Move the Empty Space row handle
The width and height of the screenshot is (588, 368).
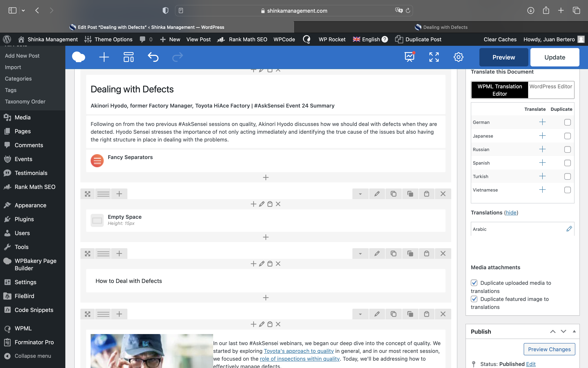(87, 194)
